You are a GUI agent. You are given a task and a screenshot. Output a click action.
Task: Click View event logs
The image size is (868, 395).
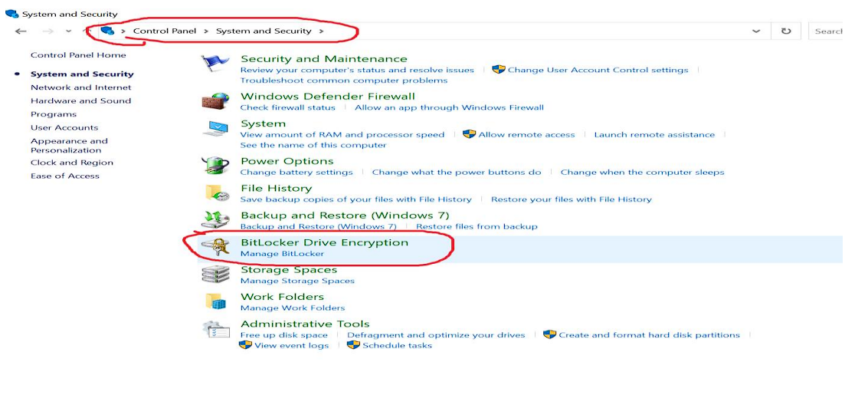pyautogui.click(x=291, y=346)
